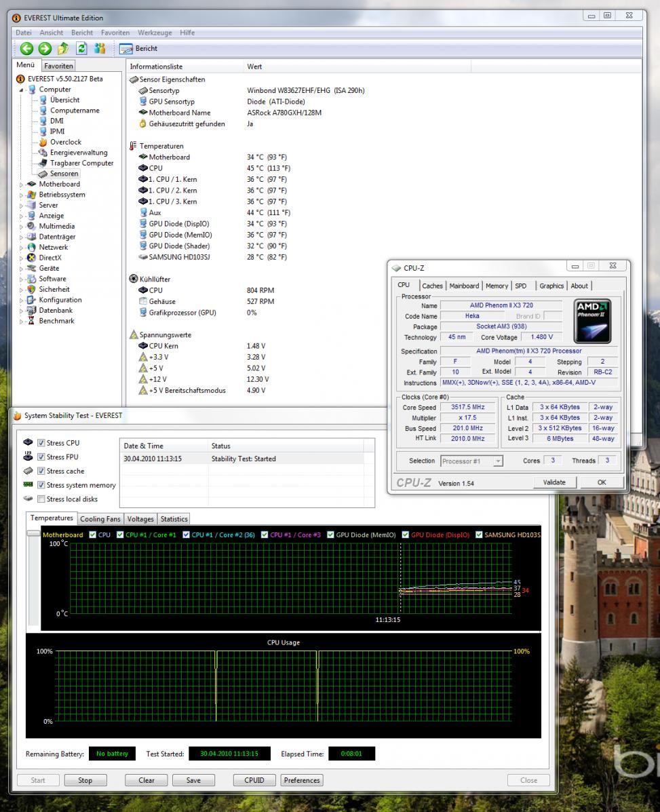Toggle the CPU graph series checkbox

point(93,535)
